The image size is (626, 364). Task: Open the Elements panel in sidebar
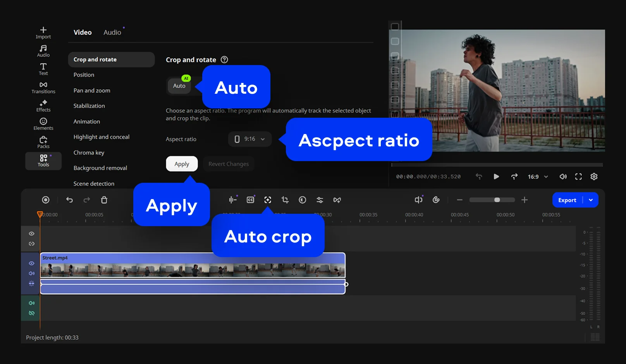point(43,124)
